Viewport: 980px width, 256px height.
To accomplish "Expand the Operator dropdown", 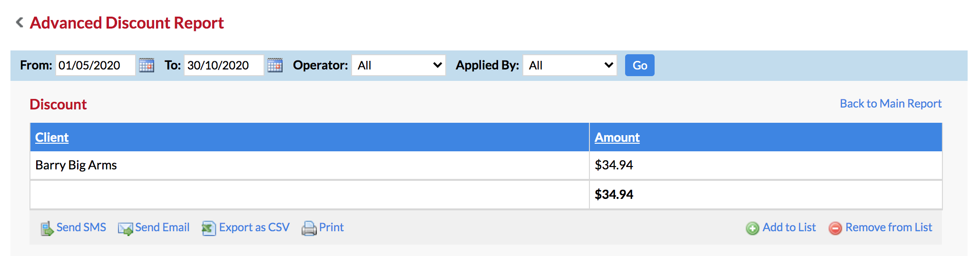I will (x=399, y=65).
